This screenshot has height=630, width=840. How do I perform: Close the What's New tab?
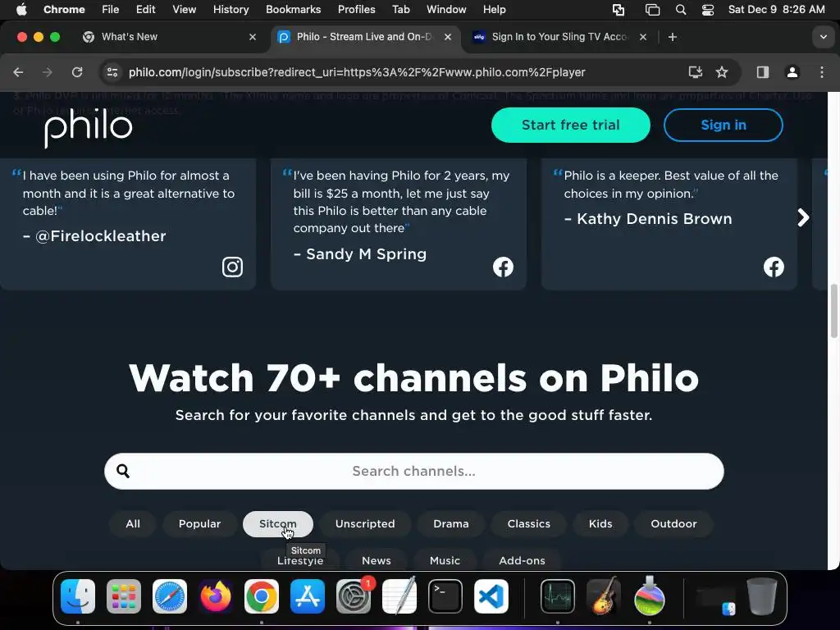pyautogui.click(x=253, y=37)
